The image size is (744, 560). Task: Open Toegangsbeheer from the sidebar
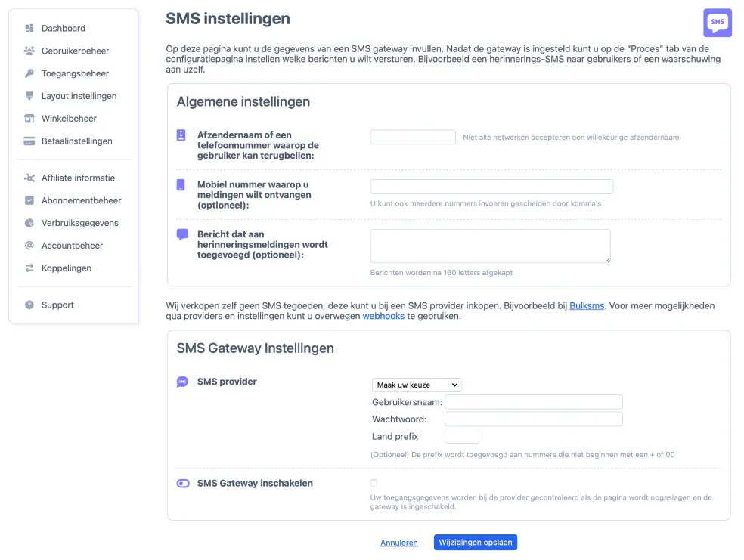click(29, 73)
